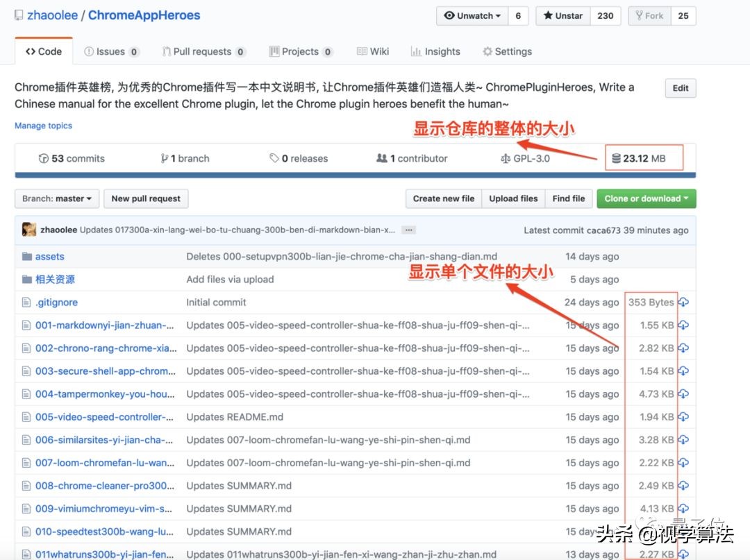Open the Branch: master dropdown
Image resolution: width=750 pixels, height=560 pixels.
(x=57, y=198)
